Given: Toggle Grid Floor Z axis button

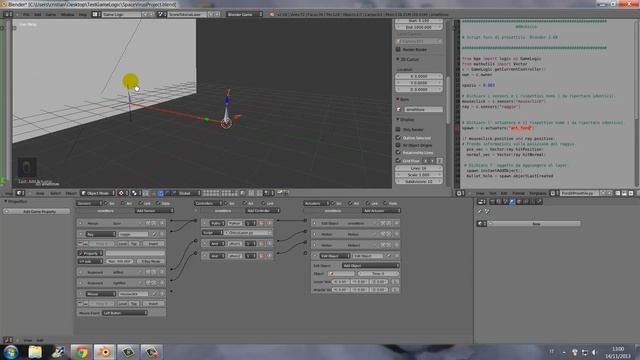Looking at the screenshot, I should (440, 161).
